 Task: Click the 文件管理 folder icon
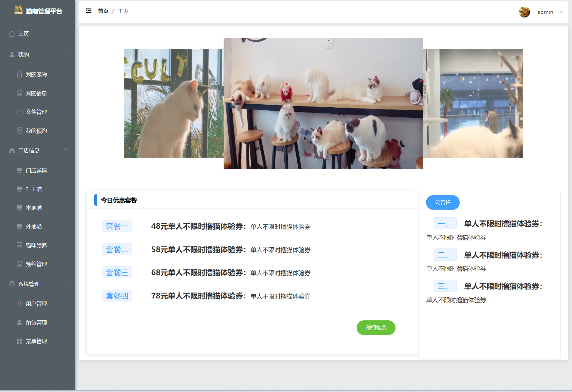[x=19, y=112]
